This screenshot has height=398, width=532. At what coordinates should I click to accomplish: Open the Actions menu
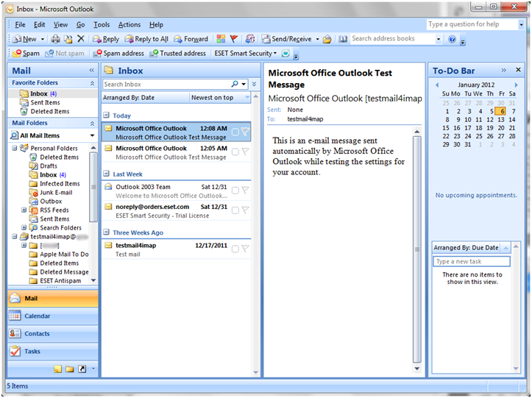[130, 24]
